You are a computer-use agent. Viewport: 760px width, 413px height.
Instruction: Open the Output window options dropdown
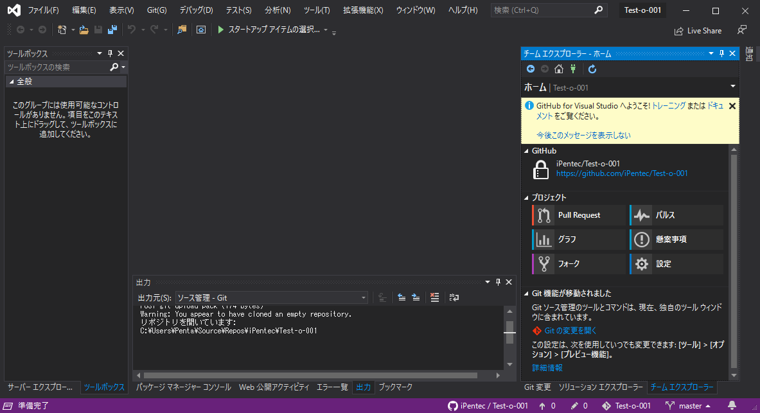coord(488,282)
